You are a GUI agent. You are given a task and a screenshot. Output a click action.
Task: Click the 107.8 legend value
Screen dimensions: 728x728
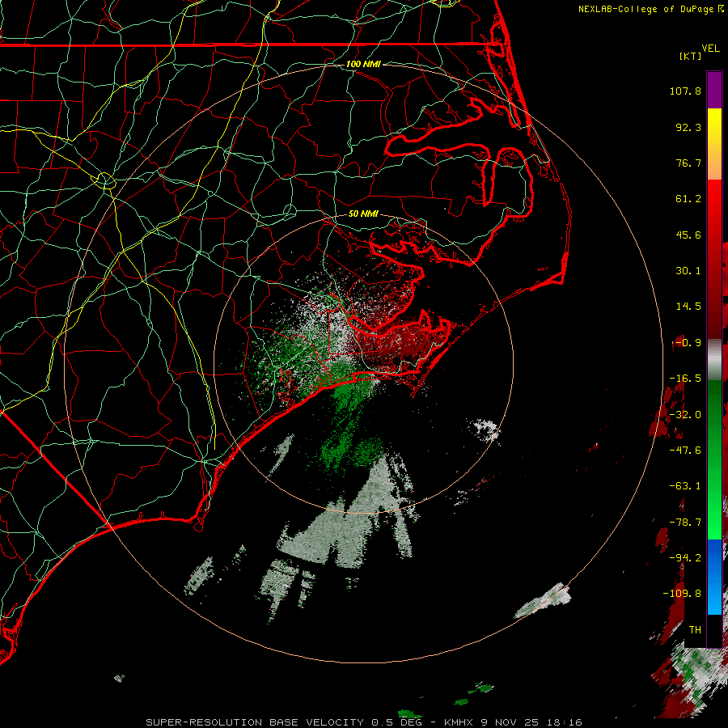point(685,91)
